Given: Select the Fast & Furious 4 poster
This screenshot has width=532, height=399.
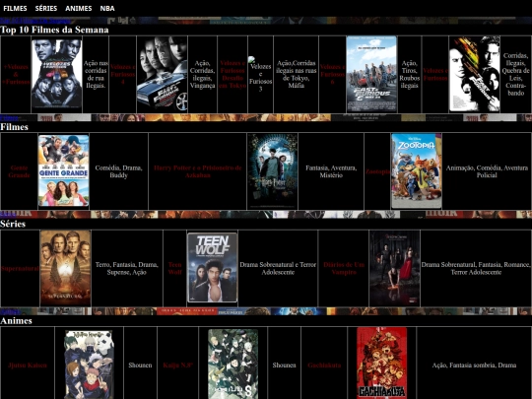Looking at the screenshot, I should pos(162,75).
